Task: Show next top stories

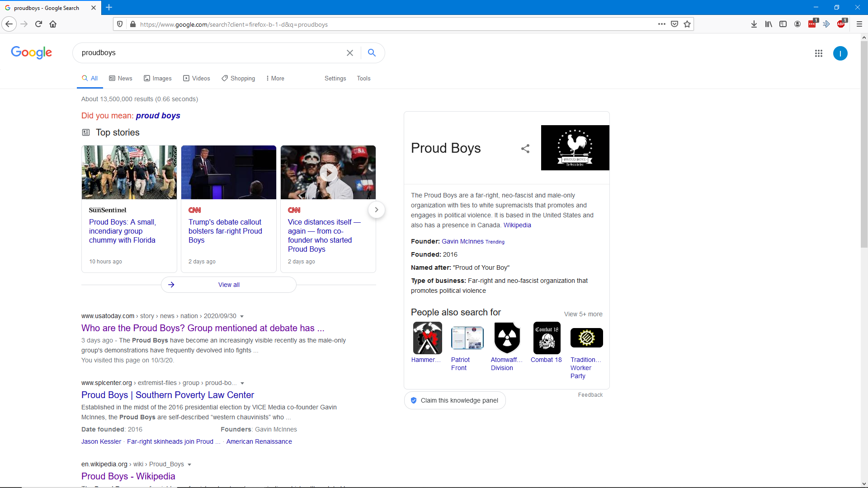Action: click(376, 210)
